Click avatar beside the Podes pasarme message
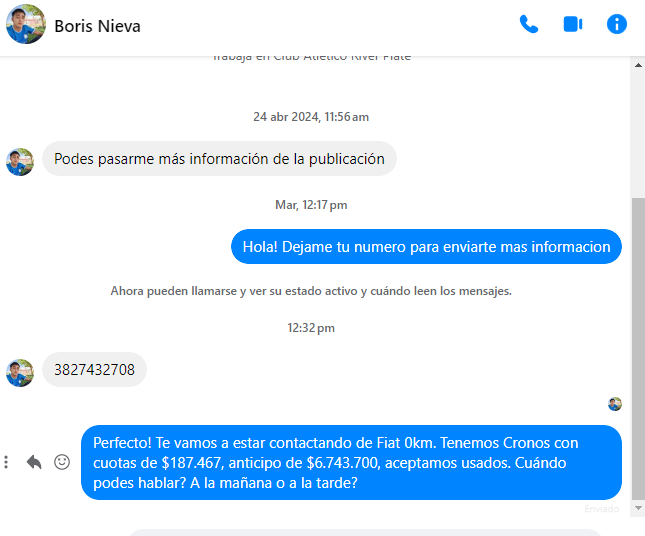This screenshot has height=536, width=645. tap(20, 161)
